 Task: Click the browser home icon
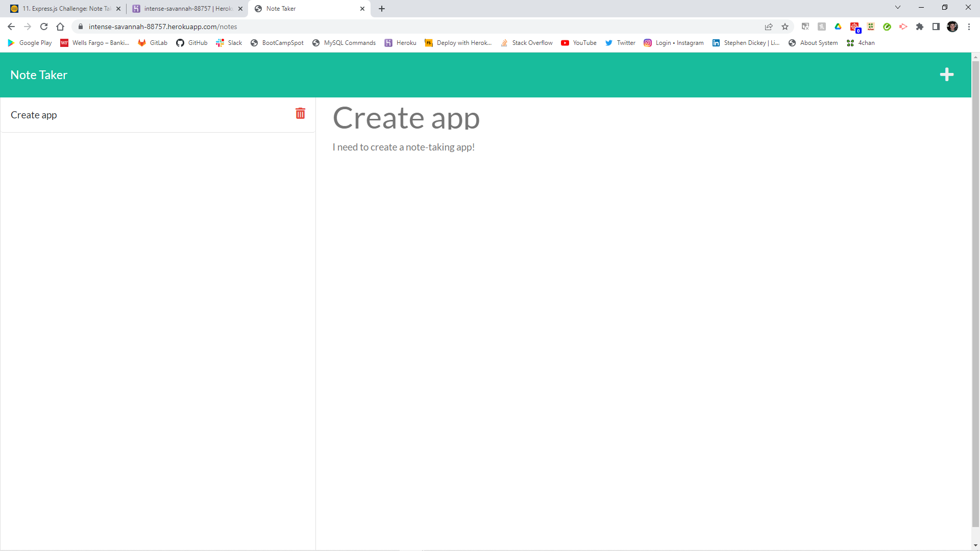[x=60, y=27]
